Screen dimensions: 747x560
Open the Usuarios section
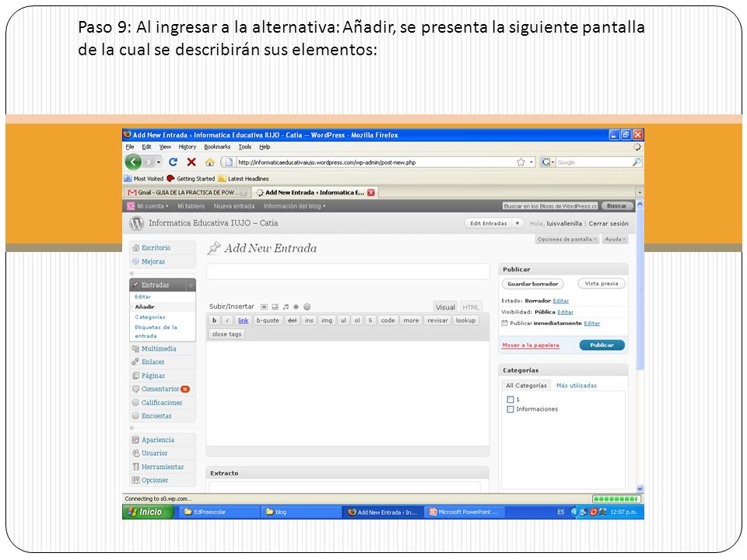[154, 453]
